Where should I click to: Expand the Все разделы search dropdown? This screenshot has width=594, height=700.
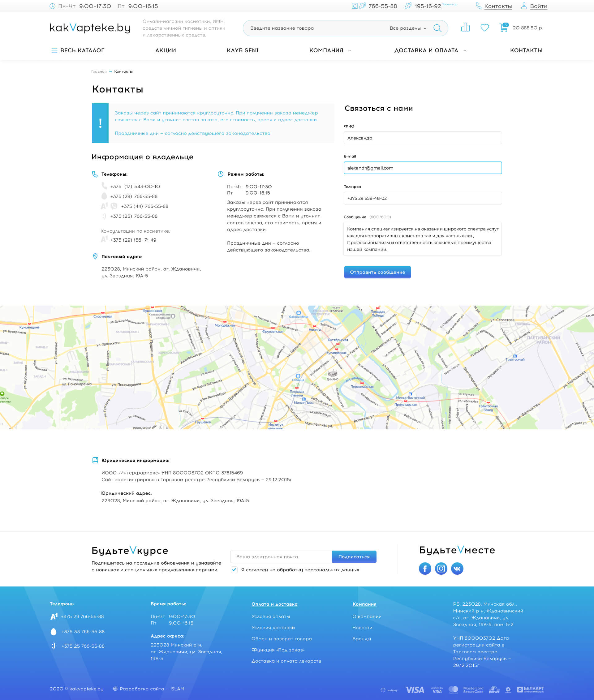coord(408,28)
